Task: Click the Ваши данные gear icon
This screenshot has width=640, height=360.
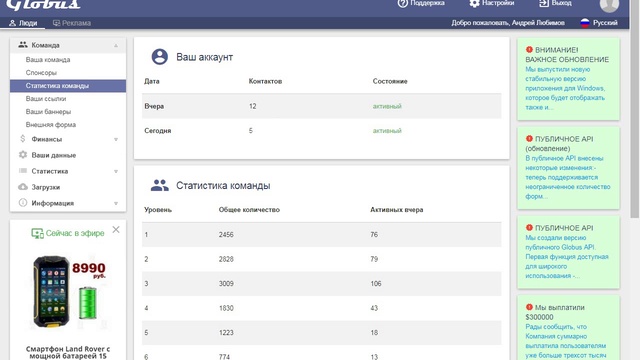Action: coord(23,155)
